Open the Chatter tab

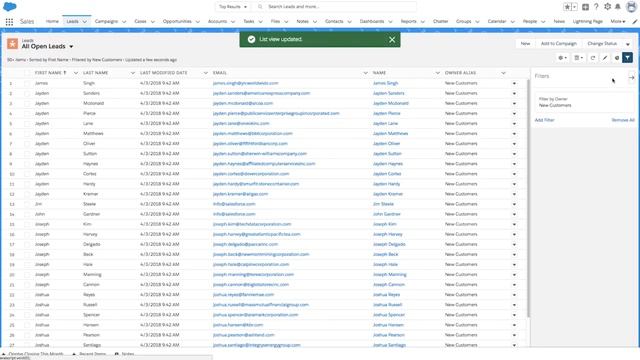click(440, 21)
